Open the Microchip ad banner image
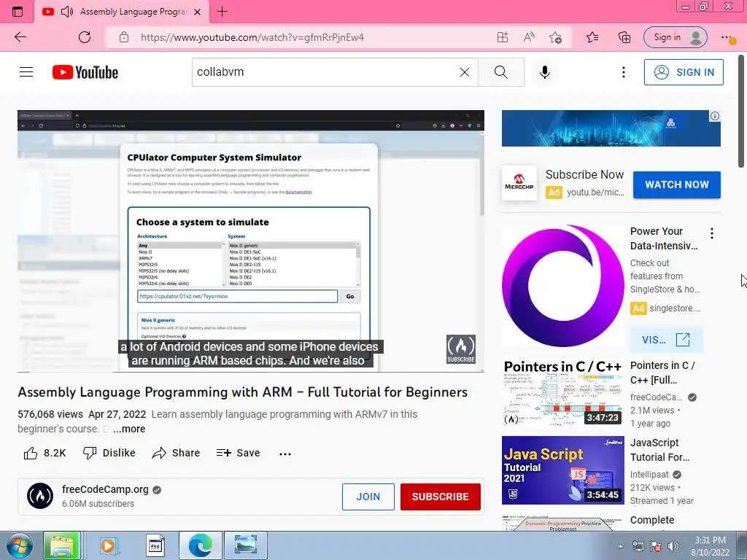 pyautogui.click(x=611, y=128)
